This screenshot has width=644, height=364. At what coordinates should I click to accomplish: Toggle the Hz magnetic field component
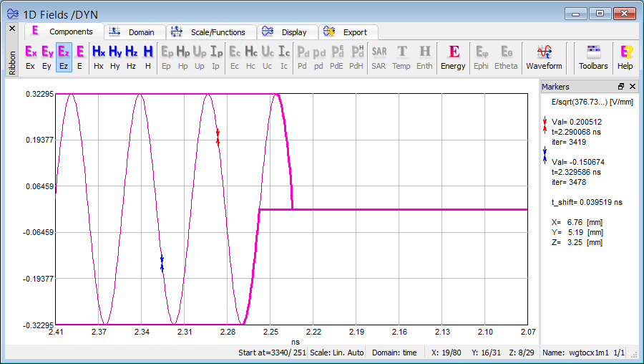tap(132, 57)
